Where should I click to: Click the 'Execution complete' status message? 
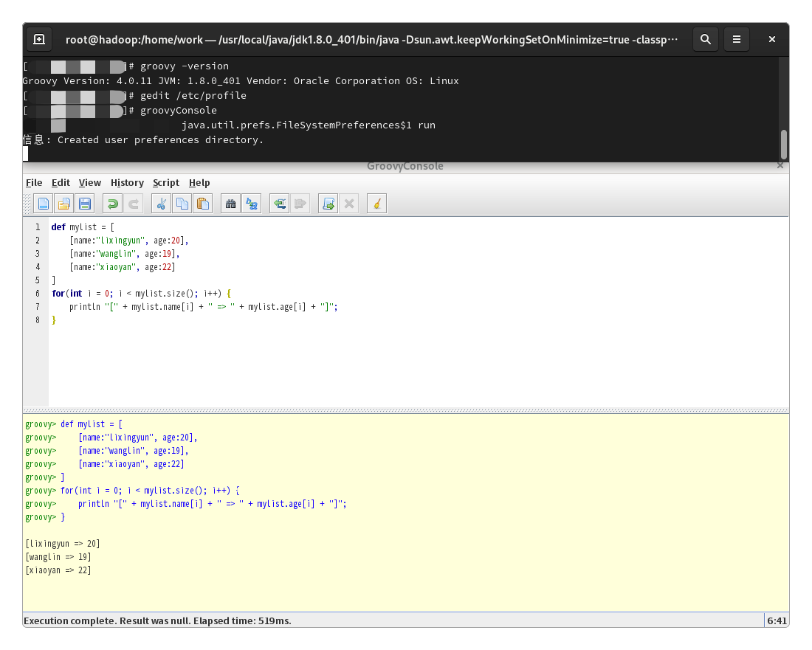coord(157,620)
